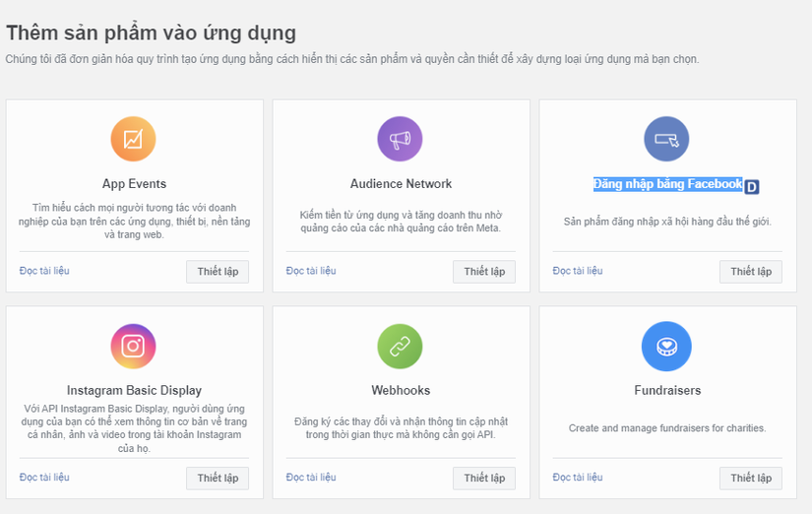Set up Instagram Basic Display
The height and width of the screenshot is (514, 812).
tap(218, 479)
